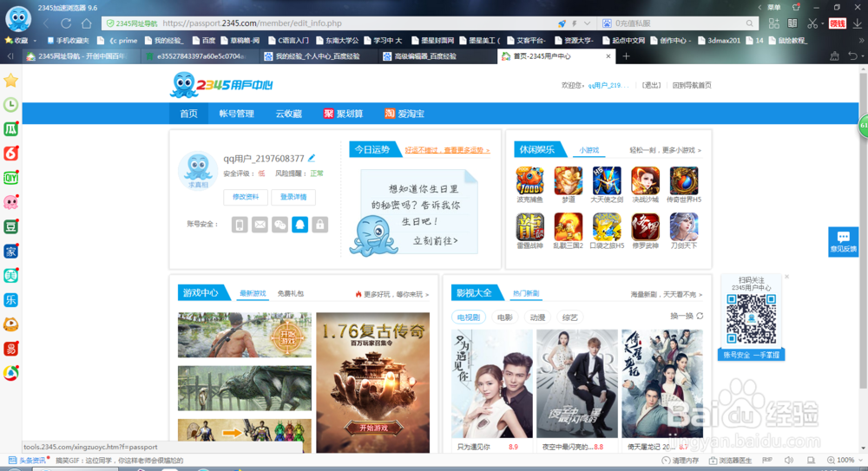Go to browser home page icon

pyautogui.click(x=86, y=23)
